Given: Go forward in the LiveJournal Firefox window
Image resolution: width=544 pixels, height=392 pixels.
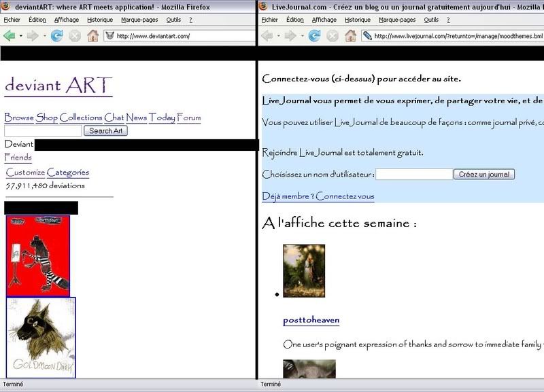Looking at the screenshot, I should tap(290, 35).
